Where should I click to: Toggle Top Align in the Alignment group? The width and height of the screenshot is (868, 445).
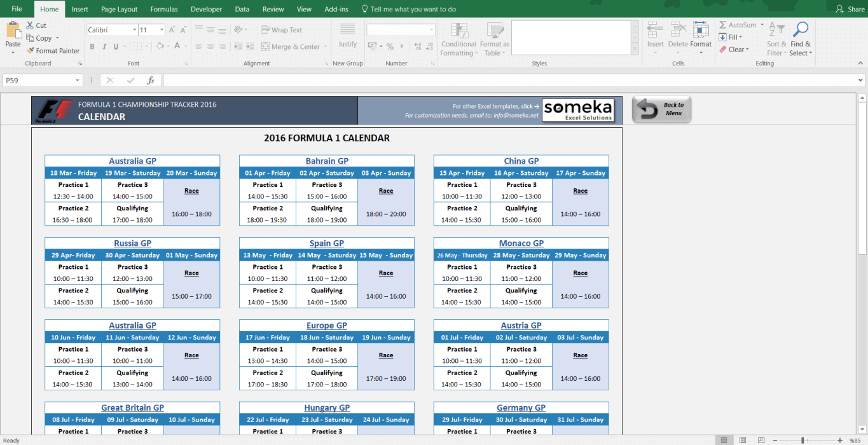pos(198,30)
